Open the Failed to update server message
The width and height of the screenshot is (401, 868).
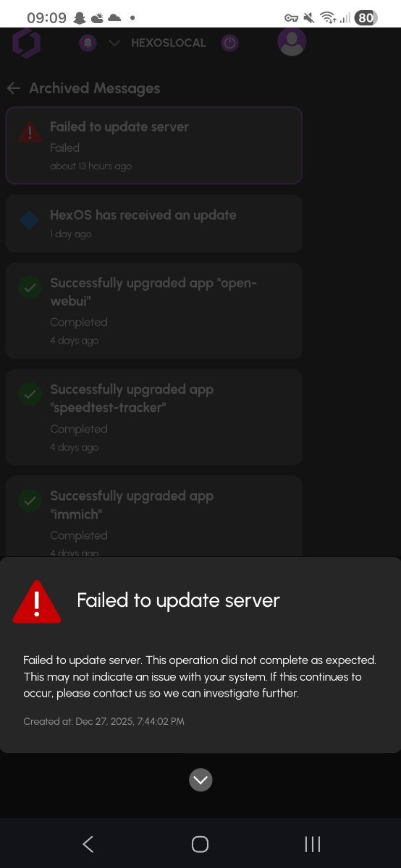(x=153, y=145)
